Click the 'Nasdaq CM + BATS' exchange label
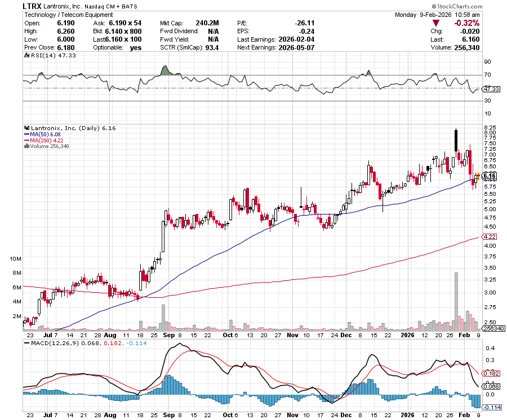Viewport: 507px width, 420px height. pyautogui.click(x=111, y=6)
